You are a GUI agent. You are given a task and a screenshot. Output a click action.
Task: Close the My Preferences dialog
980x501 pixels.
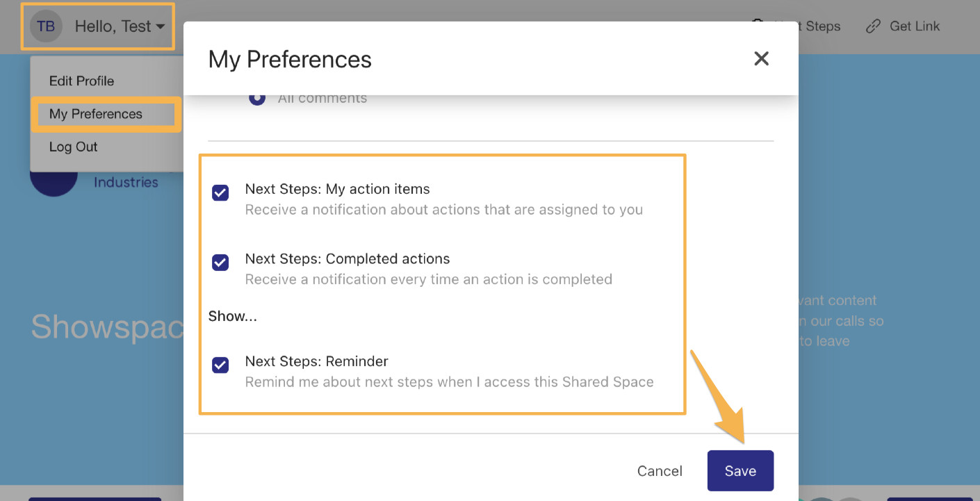tap(762, 59)
